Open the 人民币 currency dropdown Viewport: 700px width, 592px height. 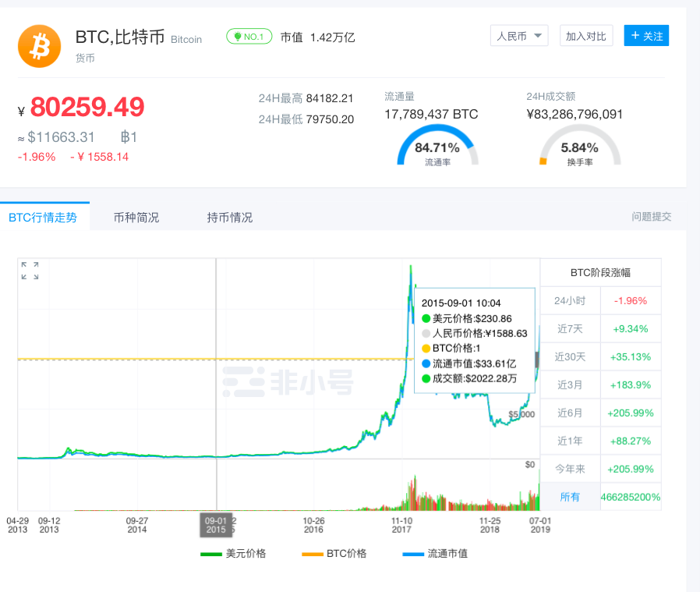click(x=518, y=35)
